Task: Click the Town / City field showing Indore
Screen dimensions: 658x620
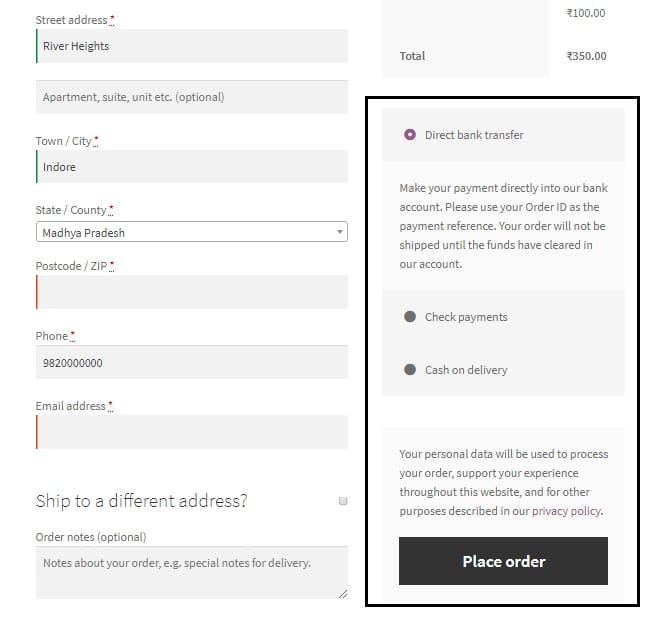Action: pyautogui.click(x=192, y=167)
